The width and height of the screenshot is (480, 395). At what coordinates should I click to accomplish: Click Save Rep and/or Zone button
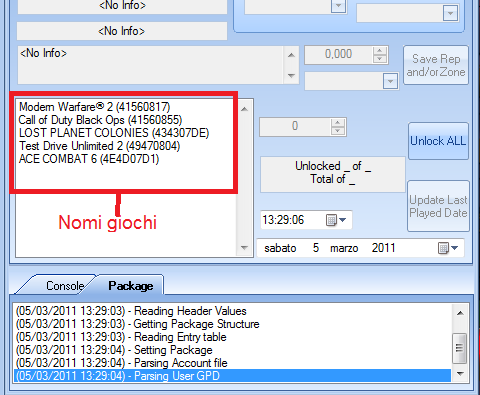tap(436, 65)
